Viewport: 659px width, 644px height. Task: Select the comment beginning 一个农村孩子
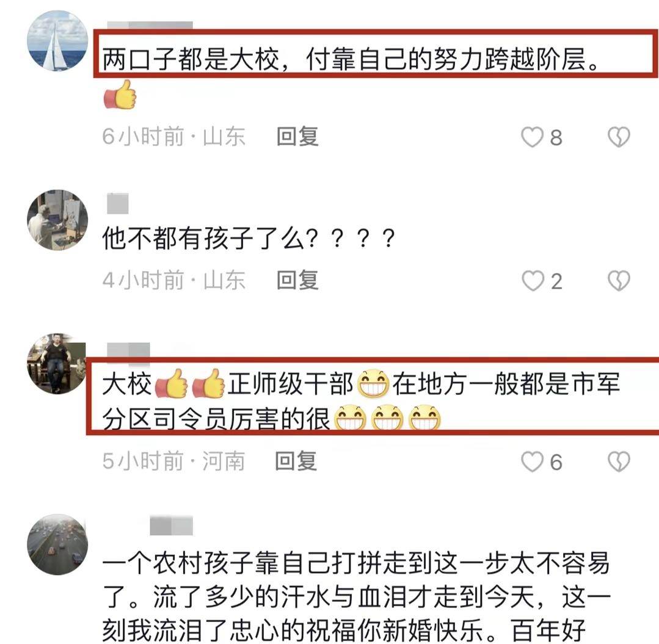tap(357, 596)
